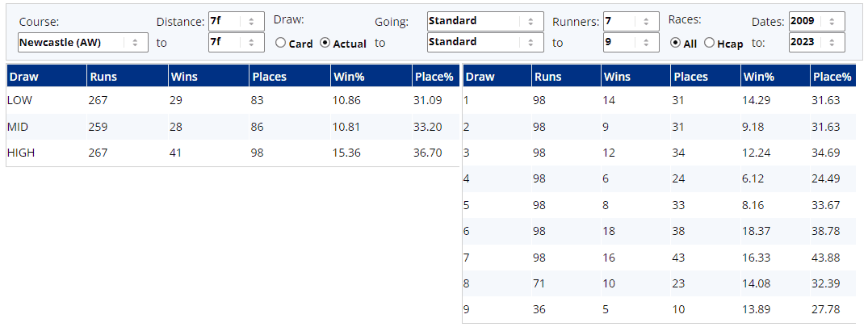868x327 pixels.
Task: Select the HIGH draw row
Action: tap(233, 153)
